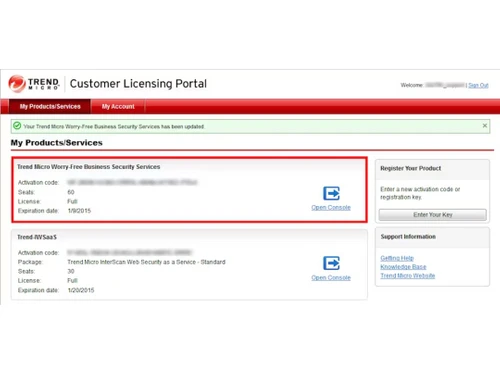This screenshot has height=375, width=500.
Task: Click Trend Micro Worry-Free Business Security Services title
Action: 89,167
